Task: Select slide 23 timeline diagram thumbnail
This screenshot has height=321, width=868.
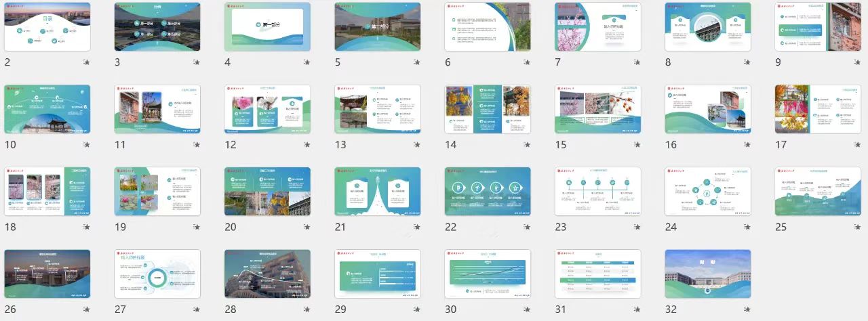Action: coord(597,192)
